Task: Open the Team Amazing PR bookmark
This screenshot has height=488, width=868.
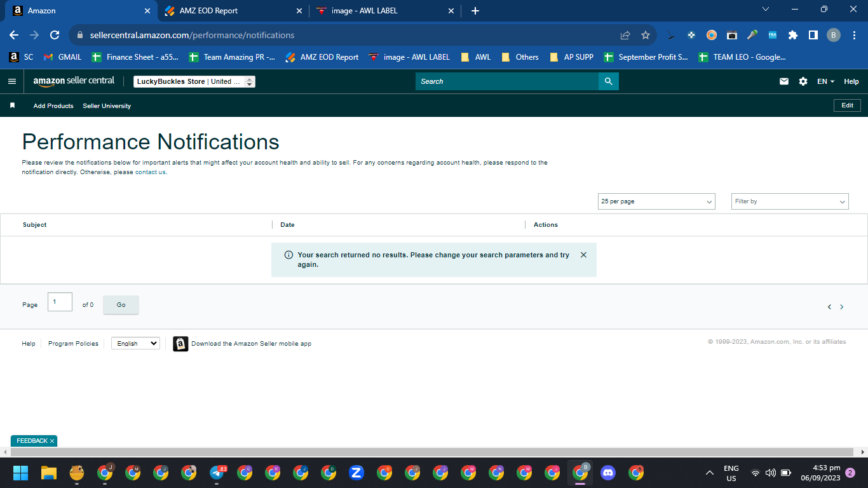Action: pyautogui.click(x=232, y=57)
